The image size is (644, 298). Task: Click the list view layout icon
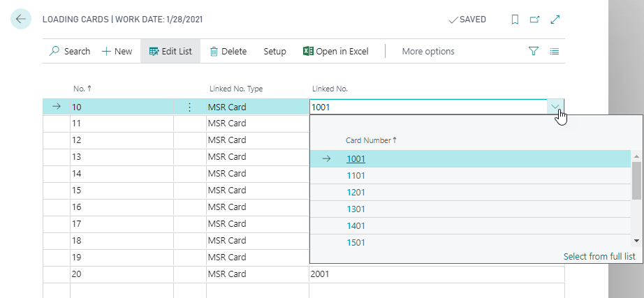point(555,51)
